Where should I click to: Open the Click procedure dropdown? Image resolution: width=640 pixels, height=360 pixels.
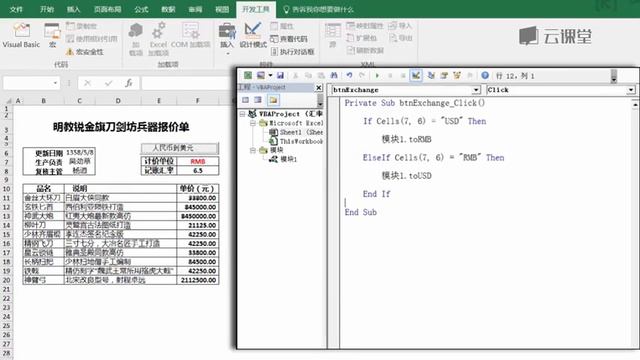pos(631,90)
